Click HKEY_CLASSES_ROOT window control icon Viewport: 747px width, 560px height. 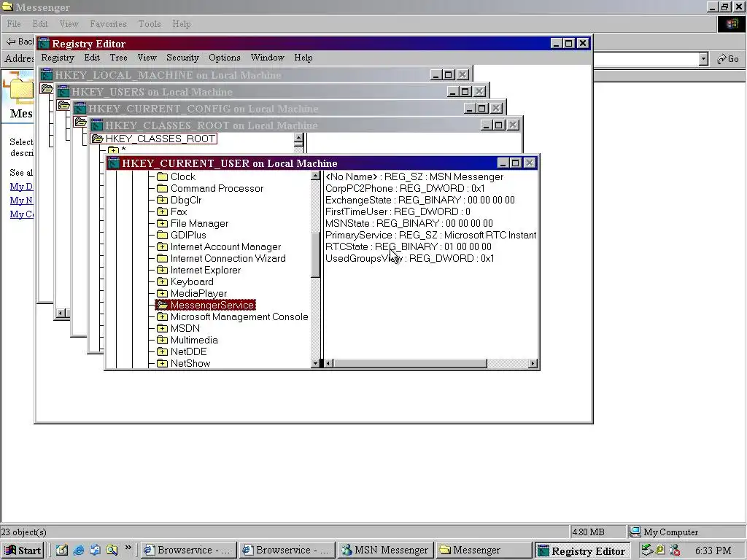click(97, 125)
